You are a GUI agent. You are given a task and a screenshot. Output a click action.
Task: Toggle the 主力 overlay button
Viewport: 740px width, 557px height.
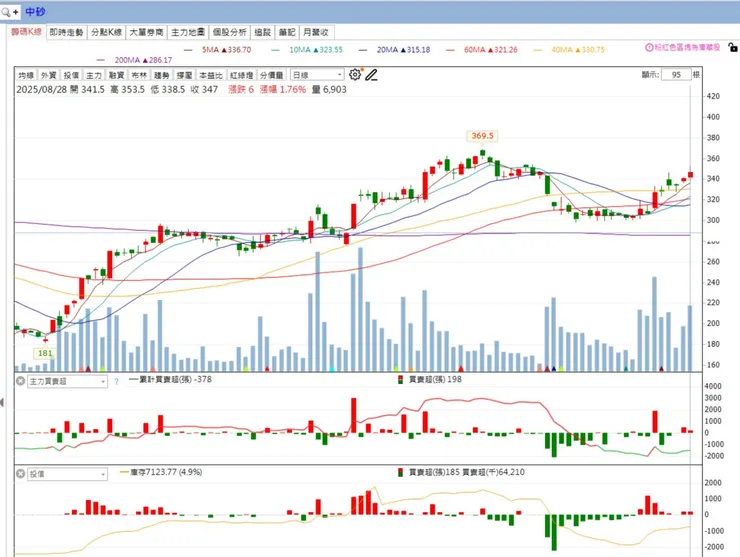[x=94, y=75]
